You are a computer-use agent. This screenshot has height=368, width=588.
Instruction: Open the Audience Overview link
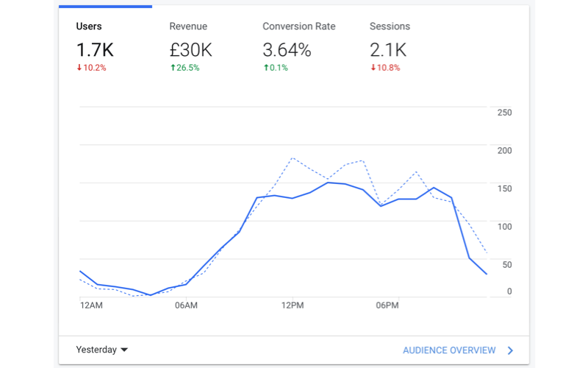449,351
